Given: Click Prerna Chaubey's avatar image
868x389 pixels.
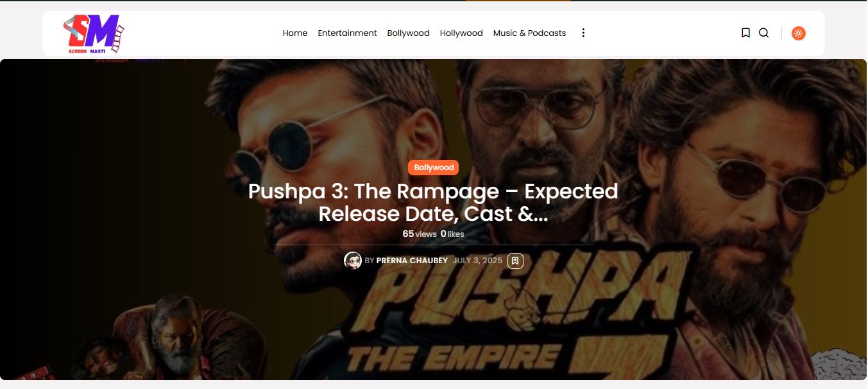Looking at the screenshot, I should pos(353,261).
